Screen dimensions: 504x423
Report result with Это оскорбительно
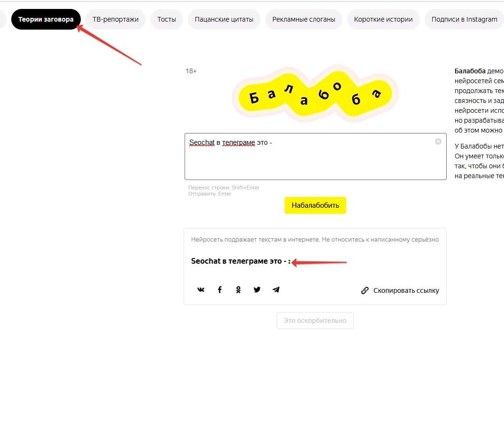pos(315,321)
